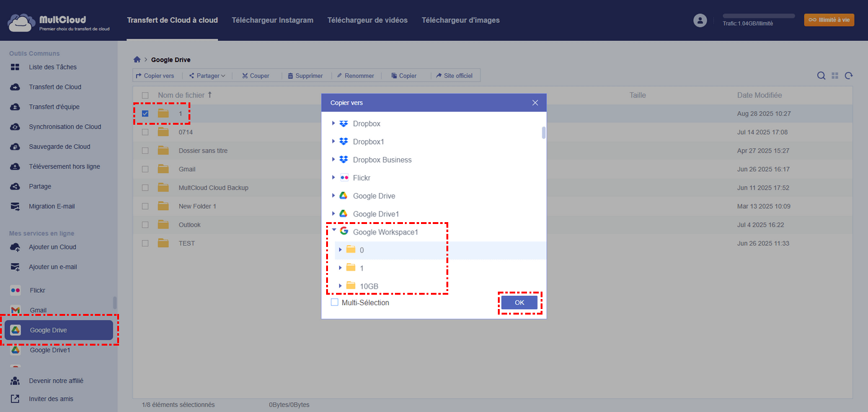Image resolution: width=868 pixels, height=412 pixels.
Task: Open Site officiel from toolbar
Action: (454, 76)
